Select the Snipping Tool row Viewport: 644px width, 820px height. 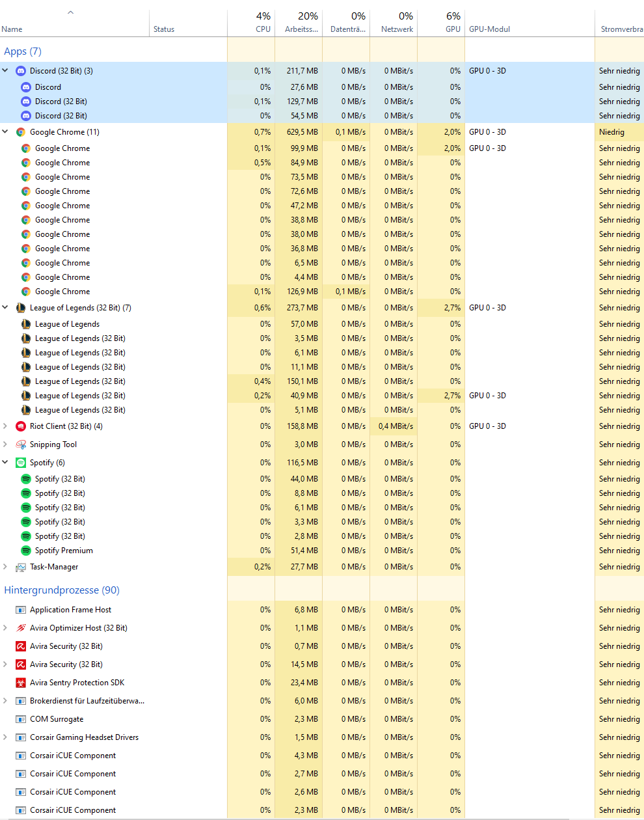tap(322, 444)
